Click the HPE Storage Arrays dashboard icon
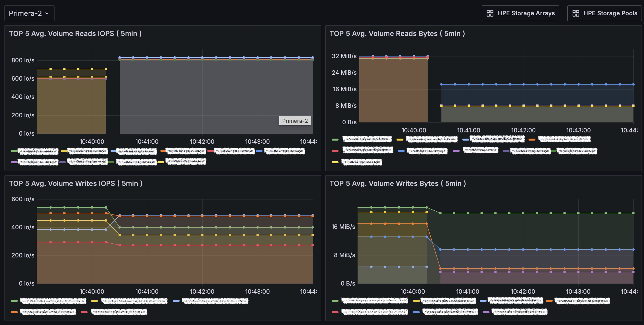 click(490, 13)
